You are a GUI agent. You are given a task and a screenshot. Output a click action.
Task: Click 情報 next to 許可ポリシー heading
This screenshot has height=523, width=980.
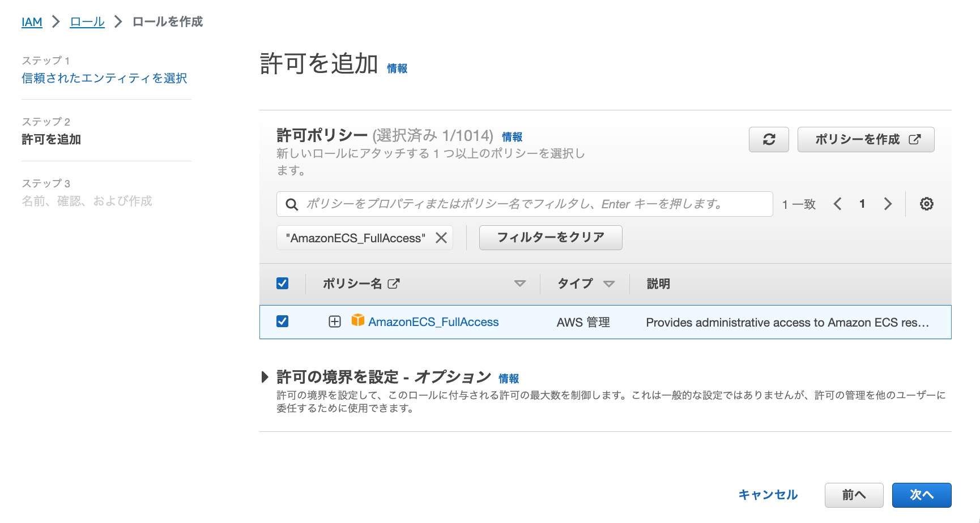[x=512, y=136]
